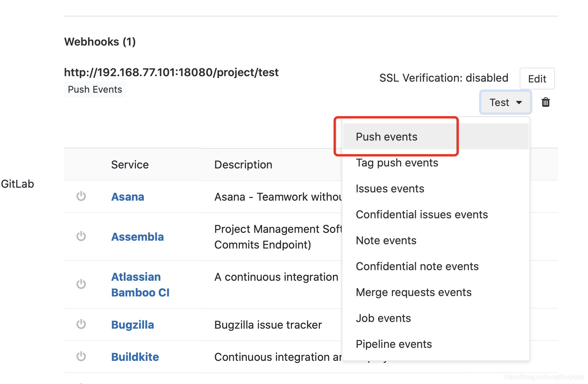
Task: Open the Bugzilla service link
Action: [x=132, y=325]
